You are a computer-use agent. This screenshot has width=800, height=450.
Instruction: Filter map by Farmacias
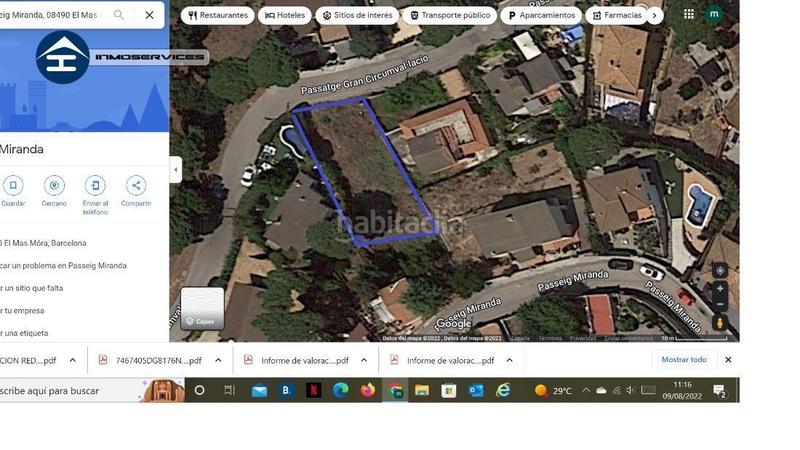click(x=616, y=15)
